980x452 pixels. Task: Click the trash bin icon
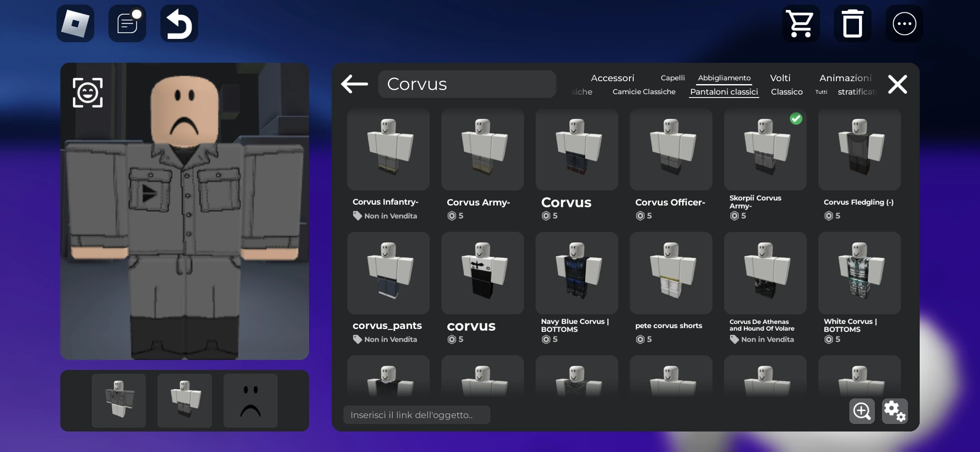click(x=852, y=23)
